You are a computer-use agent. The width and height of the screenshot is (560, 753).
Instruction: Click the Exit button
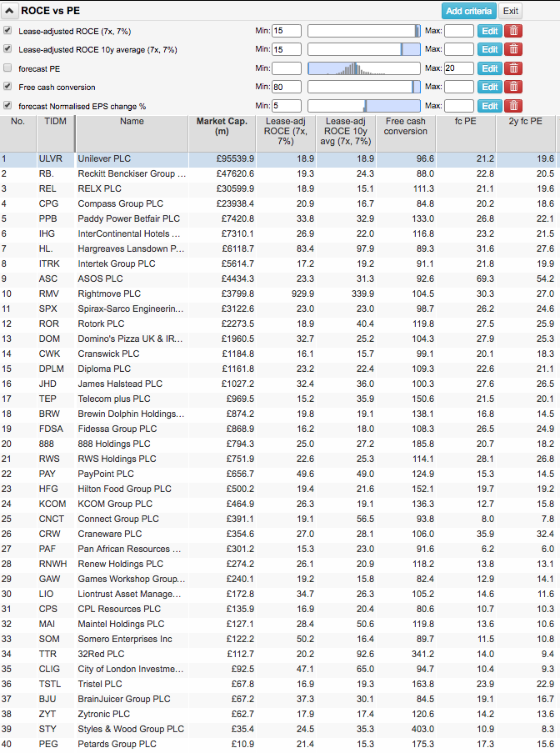511,11
